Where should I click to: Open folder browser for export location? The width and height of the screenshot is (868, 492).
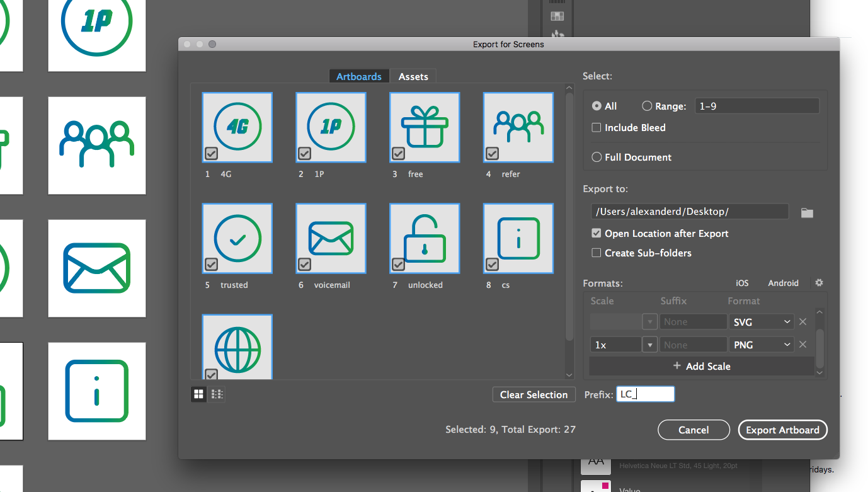[x=807, y=212]
